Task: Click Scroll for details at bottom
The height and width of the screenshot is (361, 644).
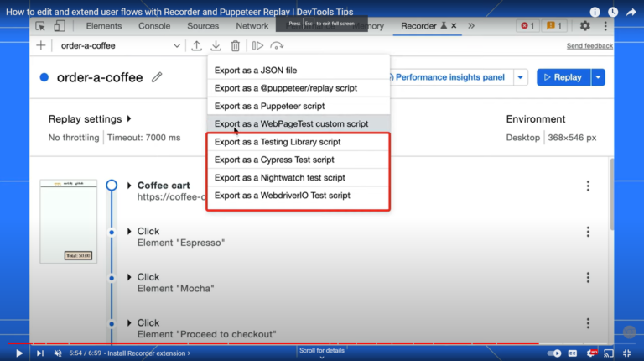Action: click(x=322, y=353)
